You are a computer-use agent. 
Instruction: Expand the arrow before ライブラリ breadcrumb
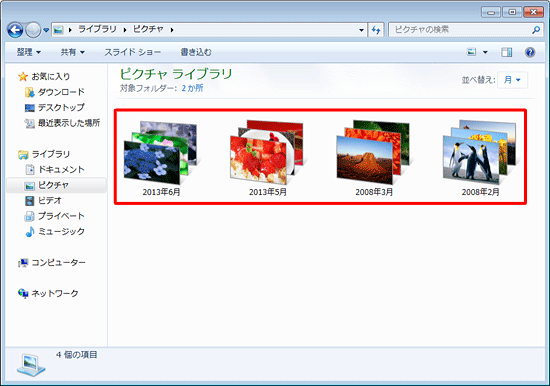(70, 30)
